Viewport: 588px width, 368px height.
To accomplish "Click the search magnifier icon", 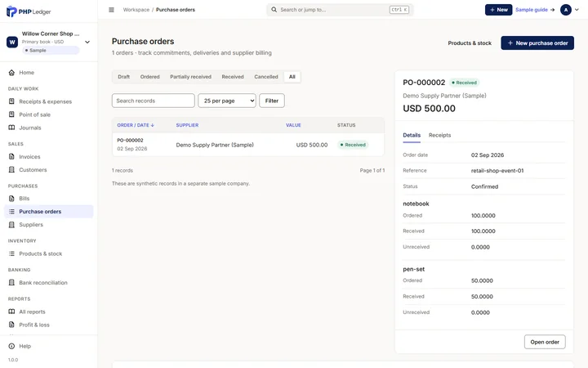I will pyautogui.click(x=274, y=10).
